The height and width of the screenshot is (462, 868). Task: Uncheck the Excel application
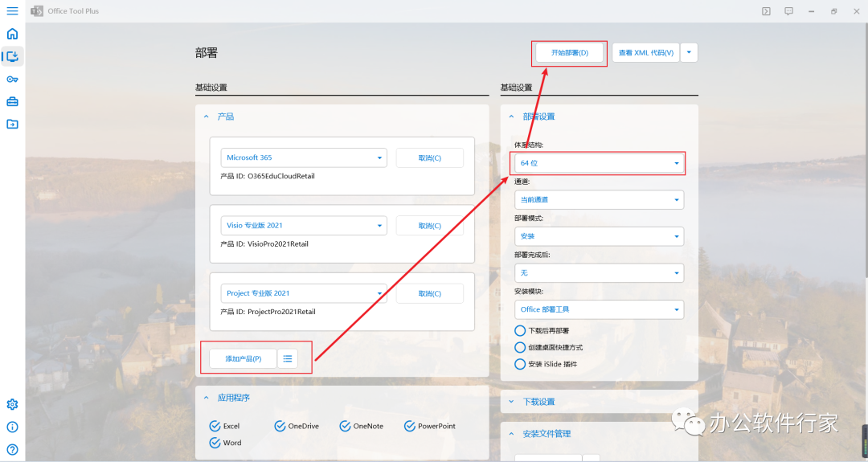click(x=215, y=426)
